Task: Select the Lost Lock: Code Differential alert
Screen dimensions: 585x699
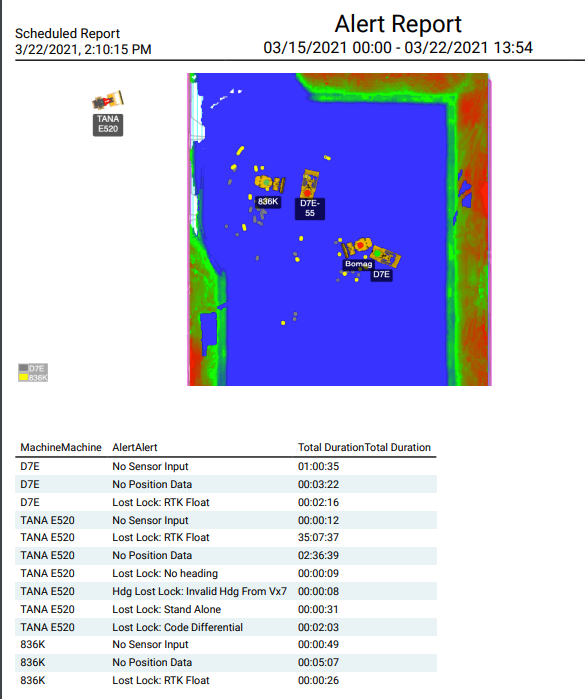Action: 177,627
